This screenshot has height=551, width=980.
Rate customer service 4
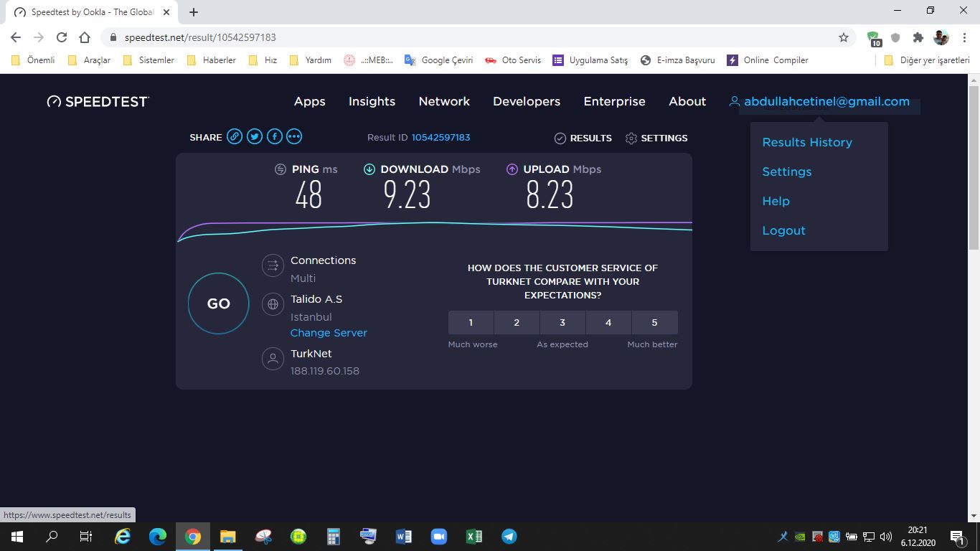pos(608,322)
